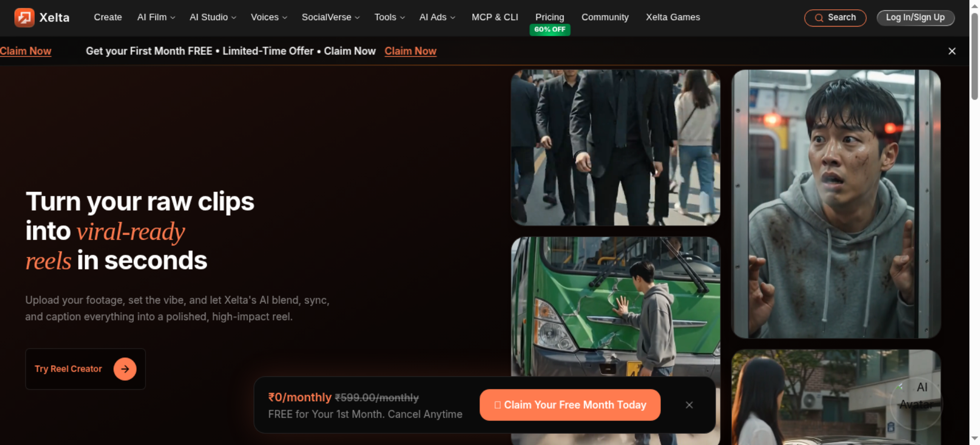This screenshot has height=445, width=980.
Task: Click Claim Your Free Month Today button
Action: (570, 405)
